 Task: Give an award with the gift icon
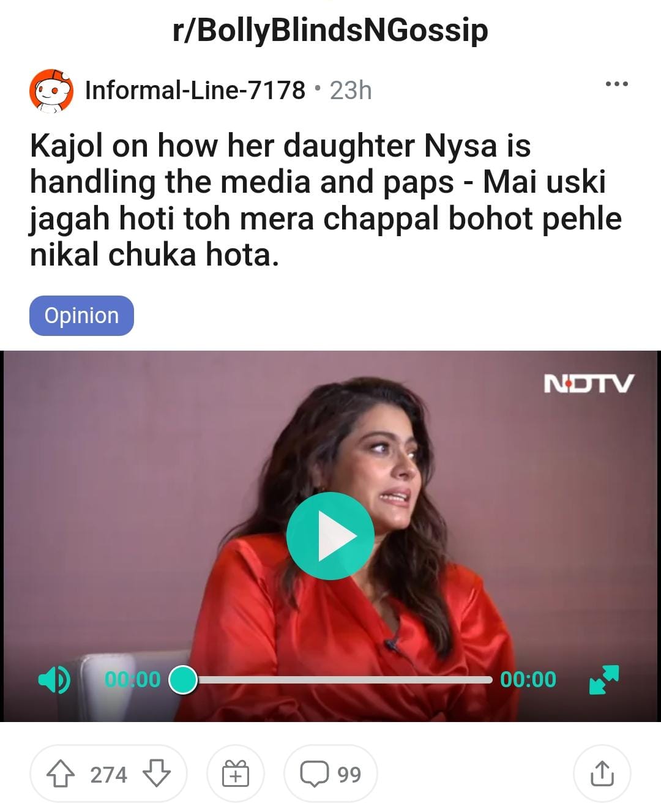tap(236, 774)
